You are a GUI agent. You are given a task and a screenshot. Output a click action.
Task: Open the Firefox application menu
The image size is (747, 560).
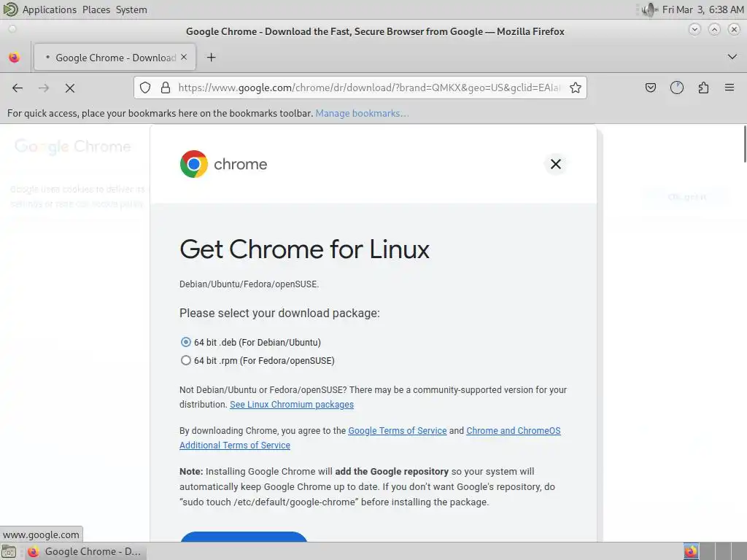click(x=729, y=87)
